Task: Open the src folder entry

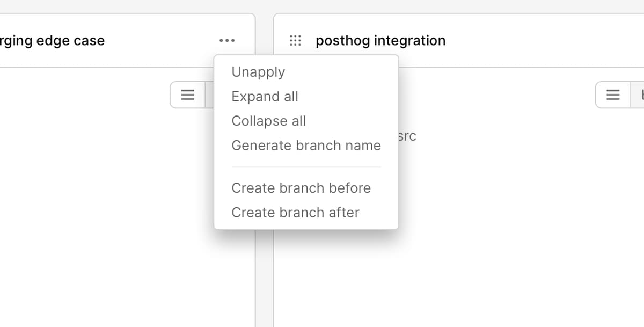Action: click(407, 136)
